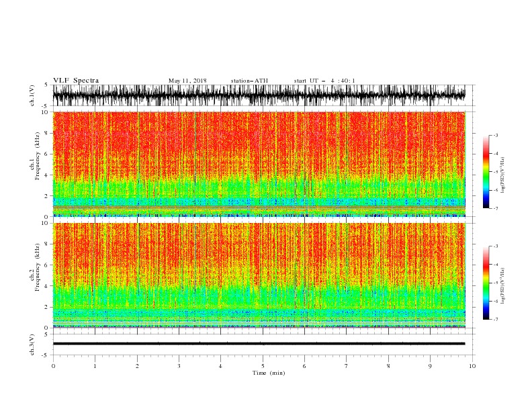Click the ch.3 flat voltage trace

pyautogui.click(x=259, y=344)
